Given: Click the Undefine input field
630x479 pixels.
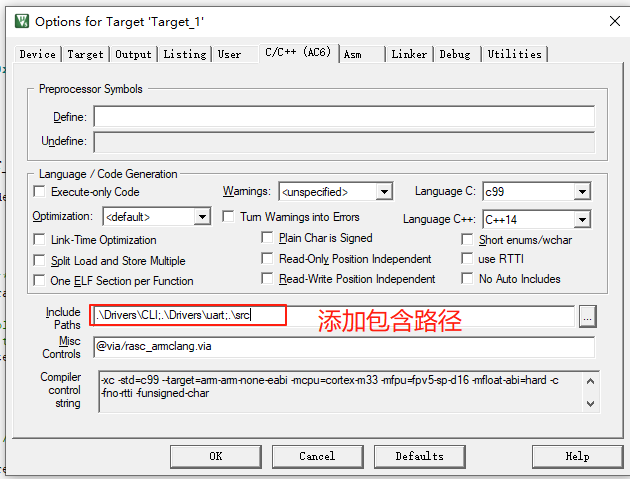Looking at the screenshot, I should [344, 141].
